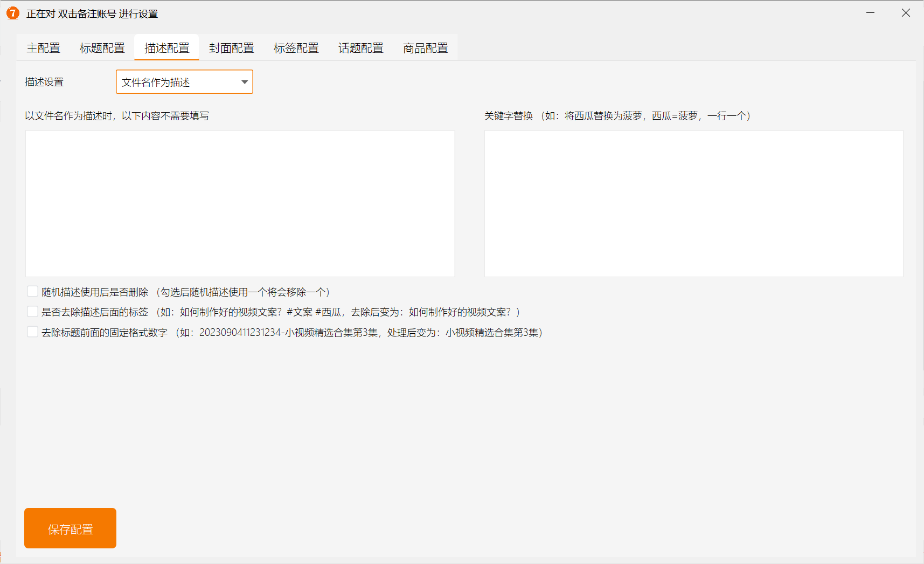Close the account settings window
This screenshot has width=924, height=564.
tap(906, 13)
